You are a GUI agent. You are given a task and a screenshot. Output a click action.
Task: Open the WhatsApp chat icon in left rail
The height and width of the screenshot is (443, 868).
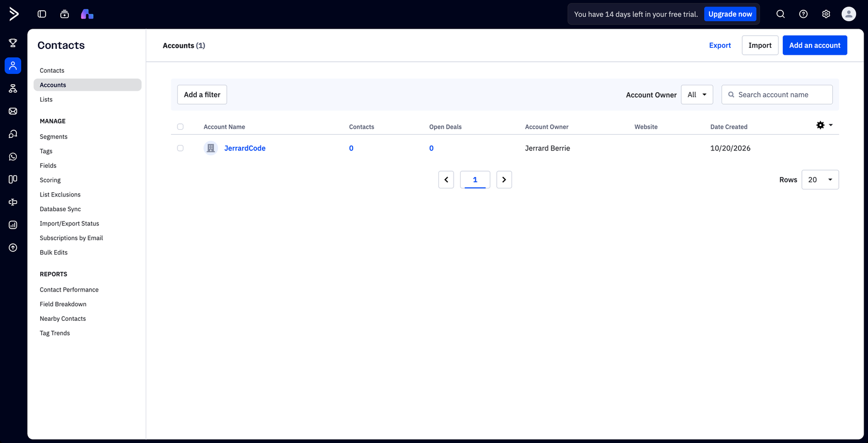pyautogui.click(x=13, y=157)
